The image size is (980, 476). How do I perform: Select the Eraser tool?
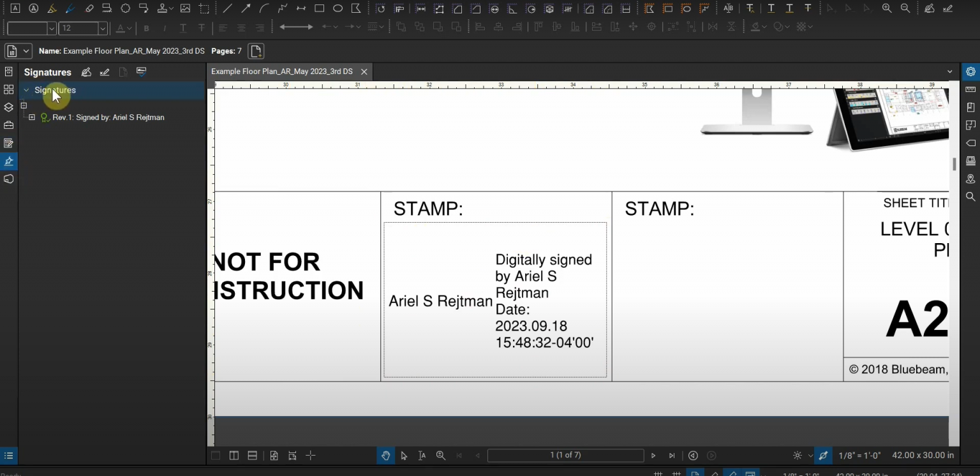point(89,8)
